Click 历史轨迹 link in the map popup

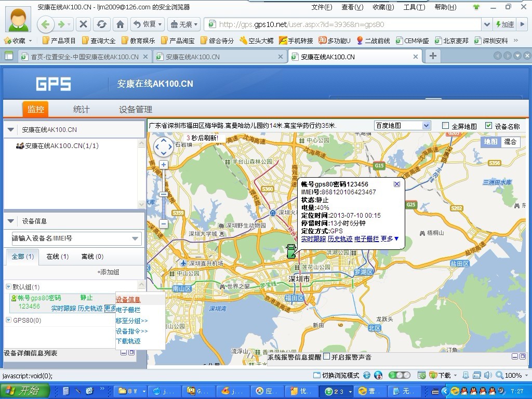(340, 239)
